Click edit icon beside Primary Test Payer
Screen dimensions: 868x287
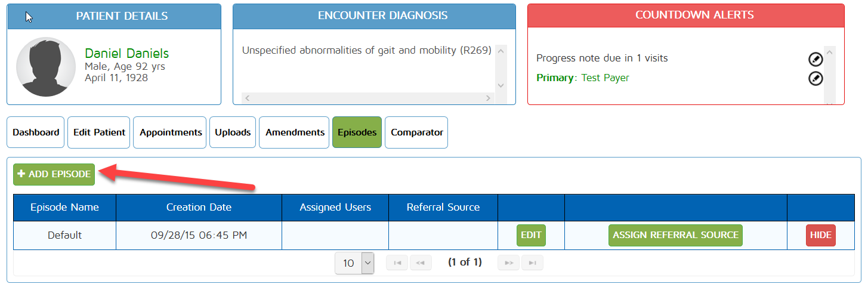point(816,78)
